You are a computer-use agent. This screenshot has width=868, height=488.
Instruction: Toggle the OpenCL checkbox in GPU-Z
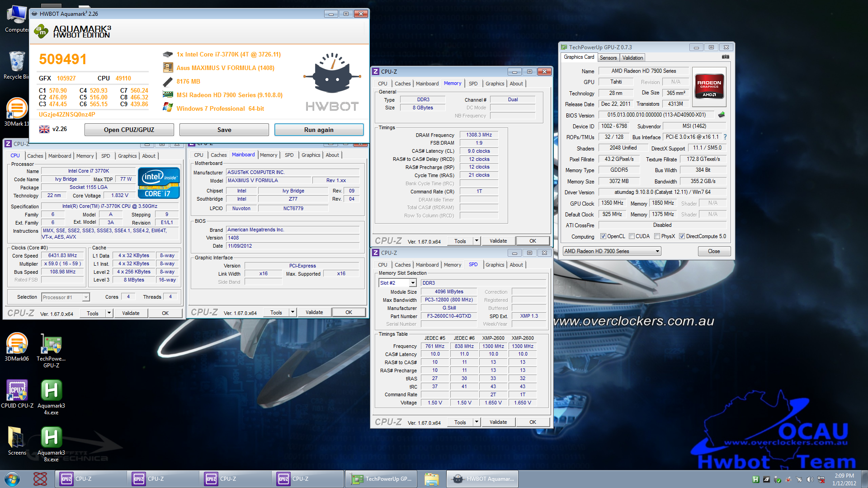[x=603, y=236]
